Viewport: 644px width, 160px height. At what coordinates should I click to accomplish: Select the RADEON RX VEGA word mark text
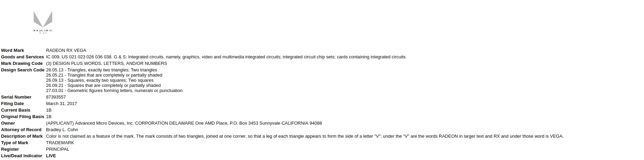66,50
